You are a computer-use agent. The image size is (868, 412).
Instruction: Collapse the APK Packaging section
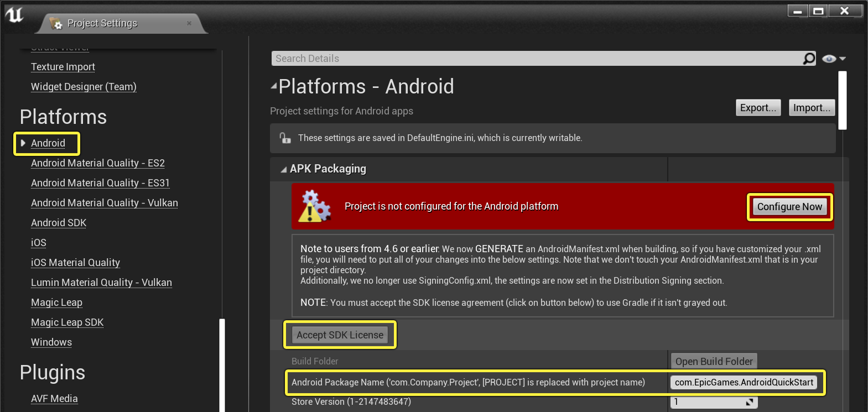283,170
